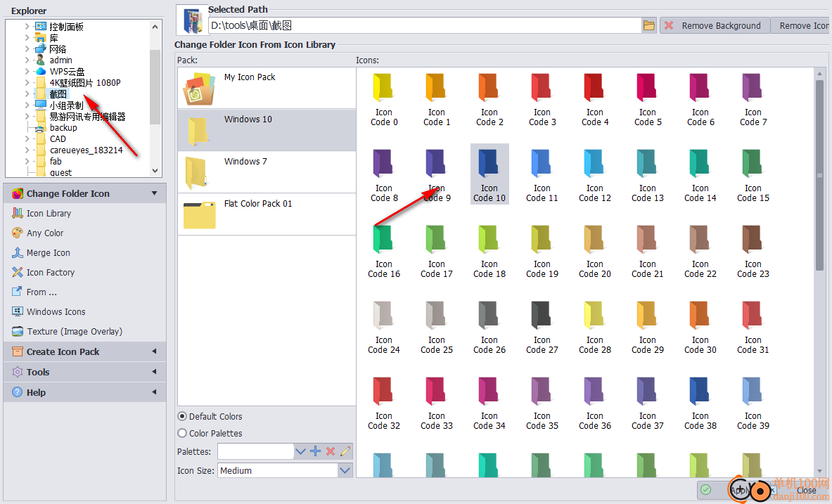The width and height of the screenshot is (832, 504).
Task: Click the Close button
Action: tap(806, 490)
